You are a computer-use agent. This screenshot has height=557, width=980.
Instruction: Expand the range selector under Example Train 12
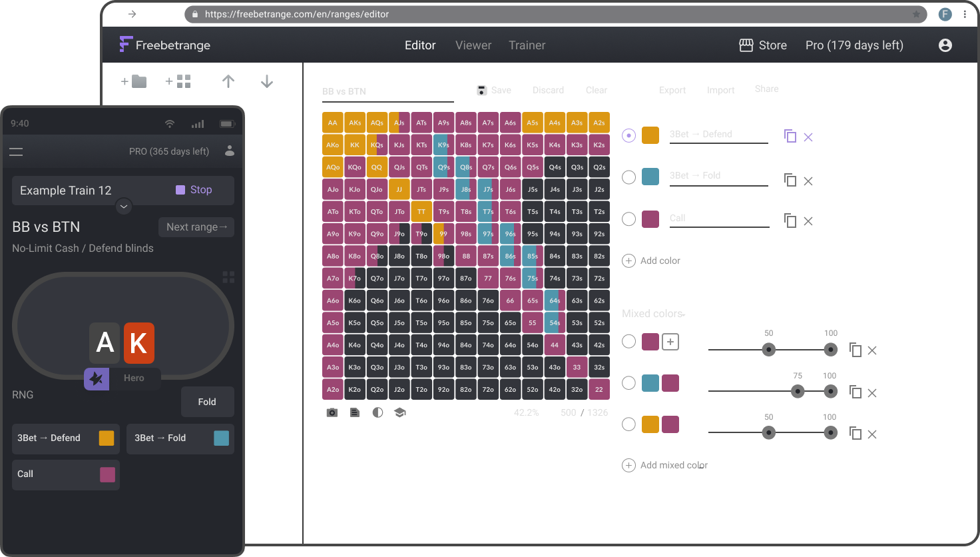tap(123, 207)
